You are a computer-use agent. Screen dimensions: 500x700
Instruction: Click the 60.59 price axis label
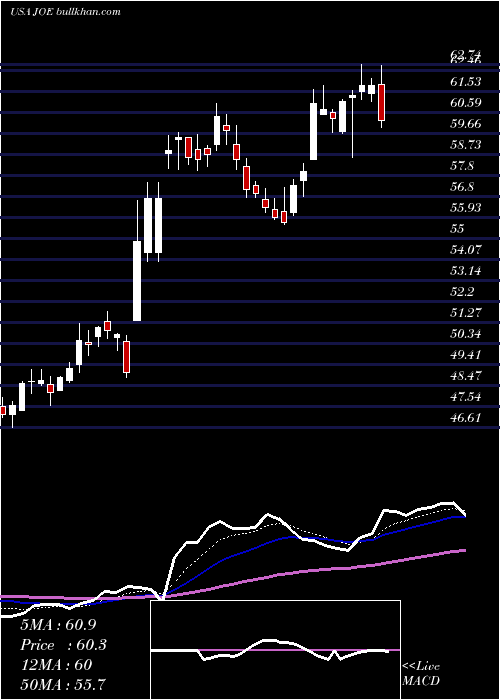pos(466,103)
